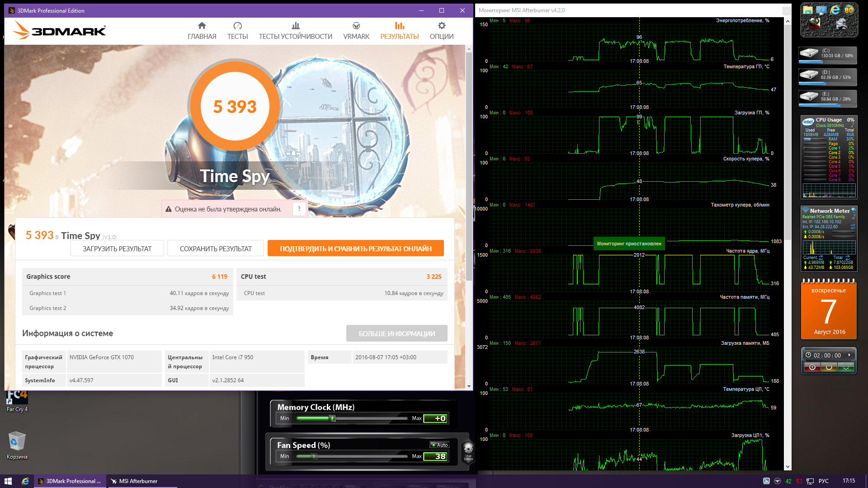The height and width of the screenshot is (488, 868).
Task: Open the ГЛАВНАЯ home tab
Action: point(202,31)
